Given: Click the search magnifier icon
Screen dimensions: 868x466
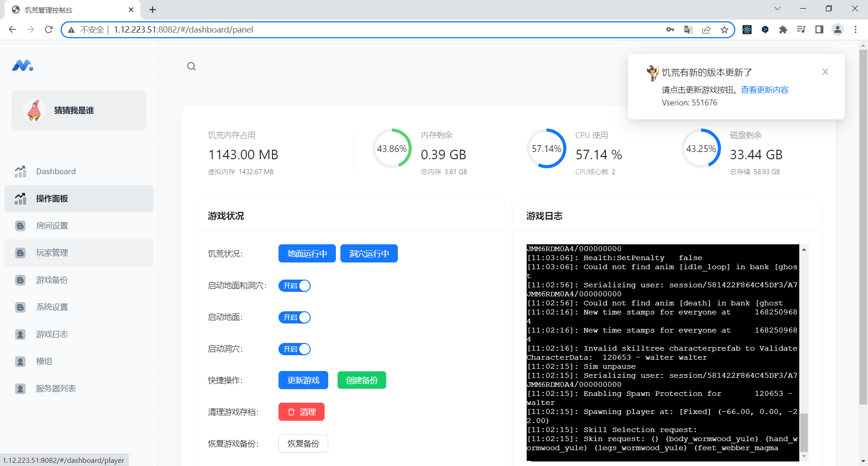Looking at the screenshot, I should tap(192, 67).
